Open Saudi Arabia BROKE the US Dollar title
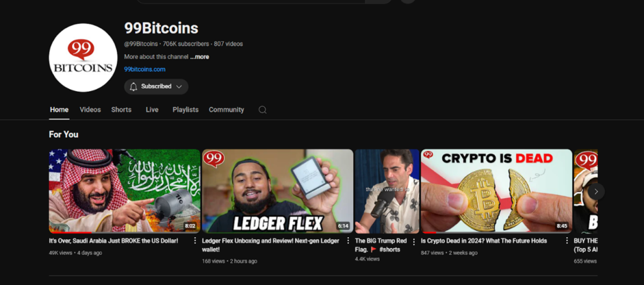The image size is (644, 285). pyautogui.click(x=113, y=241)
